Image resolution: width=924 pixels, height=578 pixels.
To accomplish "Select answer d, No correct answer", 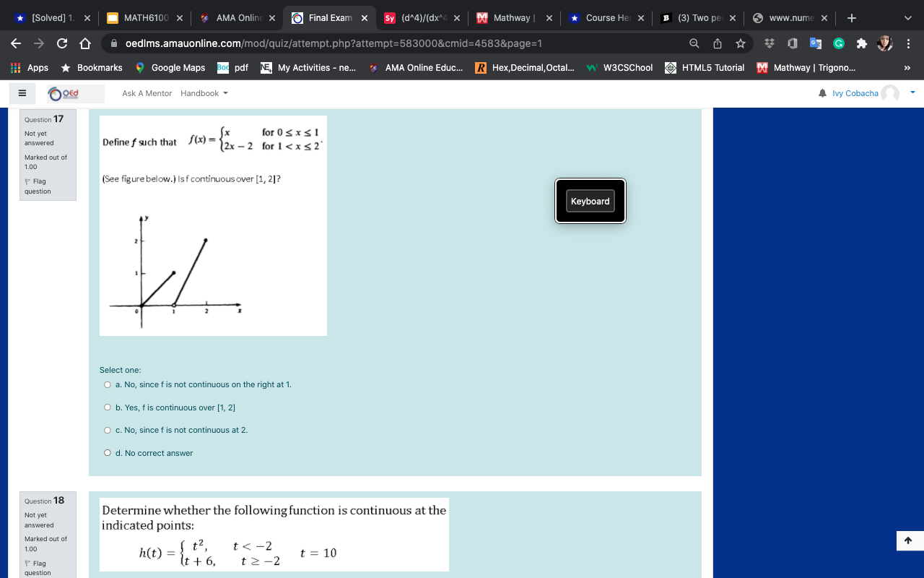I will tap(107, 452).
